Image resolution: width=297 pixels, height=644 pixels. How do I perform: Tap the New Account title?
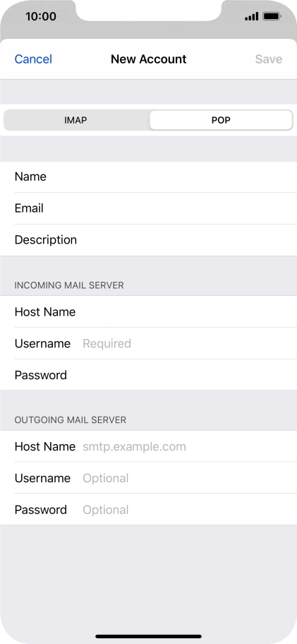pos(148,59)
